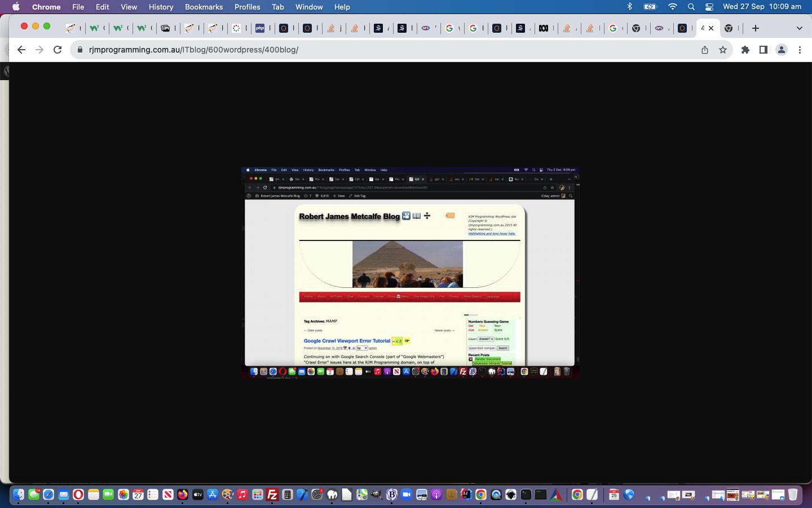Close the active tab
The image size is (812, 508).
[x=711, y=28]
